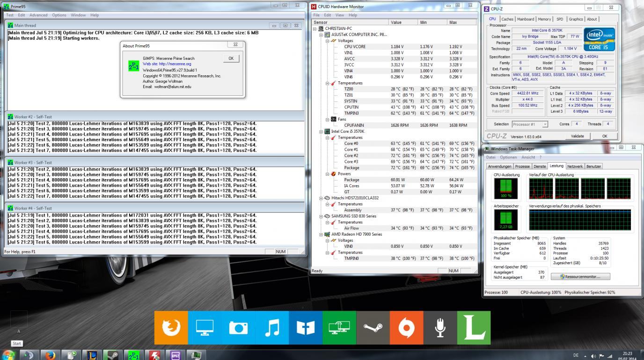The image size is (644, 360).
Task: Collapse the Intel Core i5 3570K node
Action: pyautogui.click(x=321, y=132)
